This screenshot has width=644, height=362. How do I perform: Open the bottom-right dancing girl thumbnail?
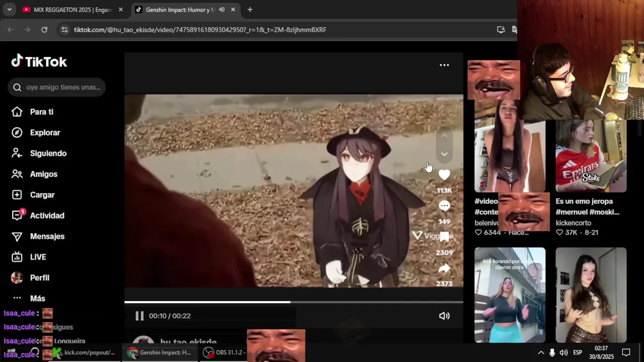pyautogui.click(x=591, y=295)
